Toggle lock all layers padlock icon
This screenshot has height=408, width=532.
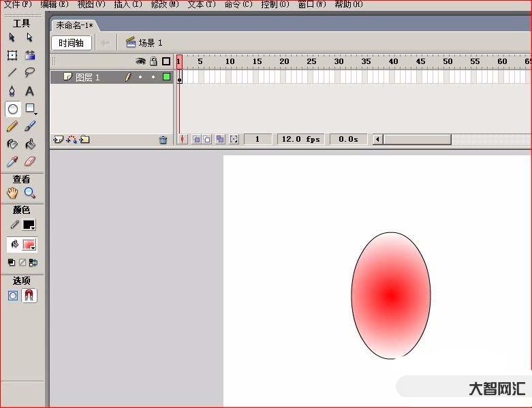[x=153, y=61]
